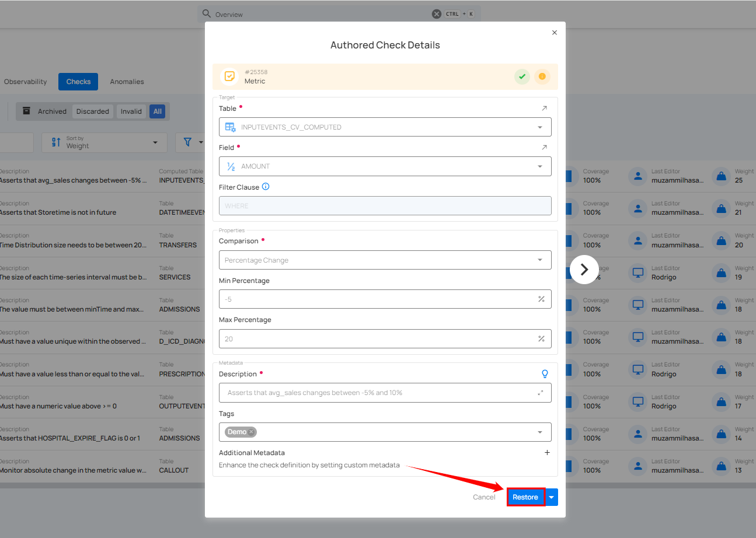This screenshot has height=538, width=756.
Task: Click the TRANSFERS table name
Action: [x=178, y=245]
